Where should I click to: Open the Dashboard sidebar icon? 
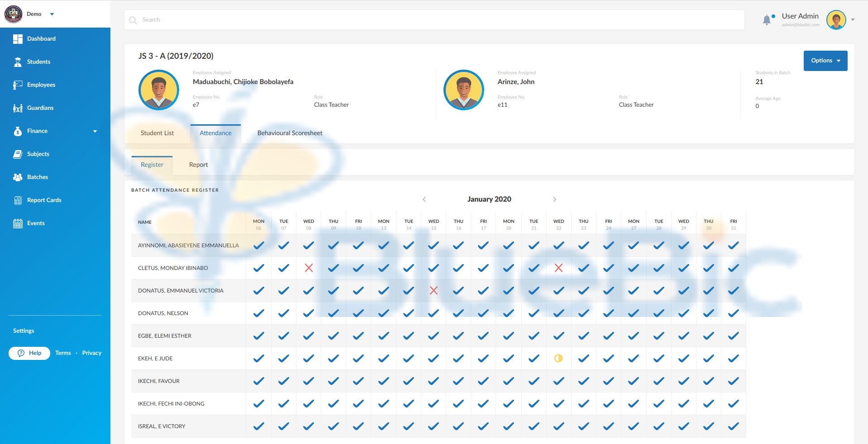pos(18,39)
